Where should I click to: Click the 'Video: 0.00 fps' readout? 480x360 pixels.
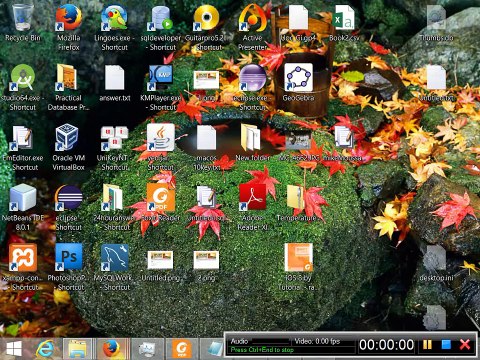(x=317, y=341)
